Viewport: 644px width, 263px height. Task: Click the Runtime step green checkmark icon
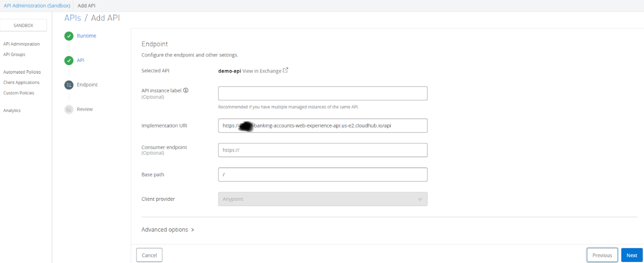[x=69, y=36]
